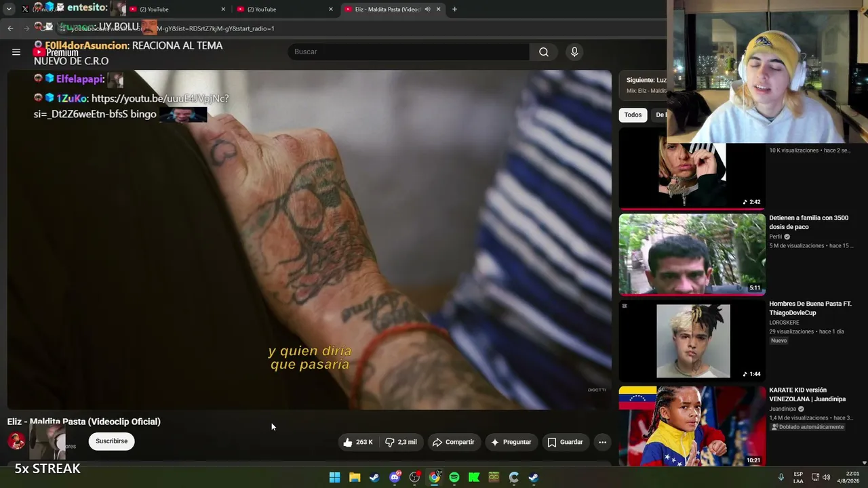The height and width of the screenshot is (488, 868).
Task: Click the system tray microphone icon
Action: [x=781, y=477]
